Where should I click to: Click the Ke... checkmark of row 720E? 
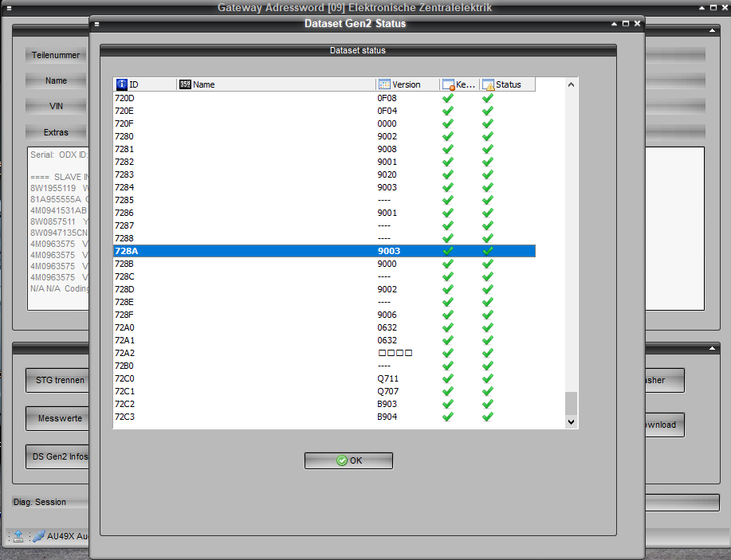447,111
